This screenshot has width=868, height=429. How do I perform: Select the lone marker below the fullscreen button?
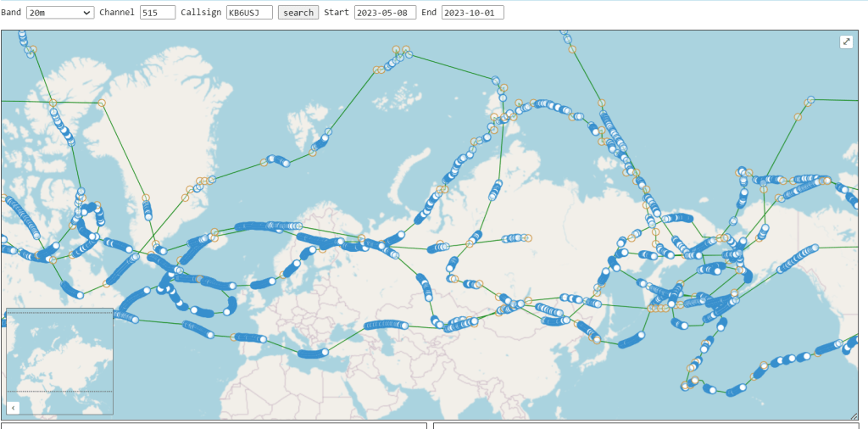810,100
